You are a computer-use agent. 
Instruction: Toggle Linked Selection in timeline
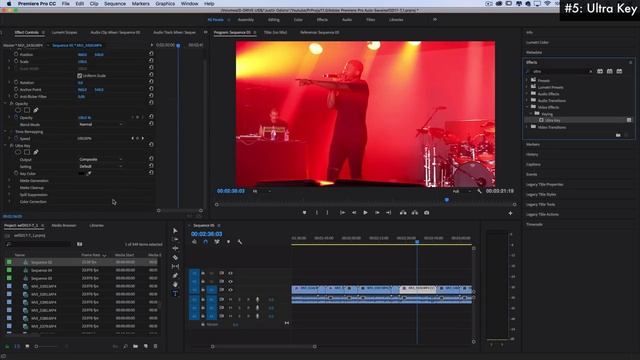tap(217, 242)
